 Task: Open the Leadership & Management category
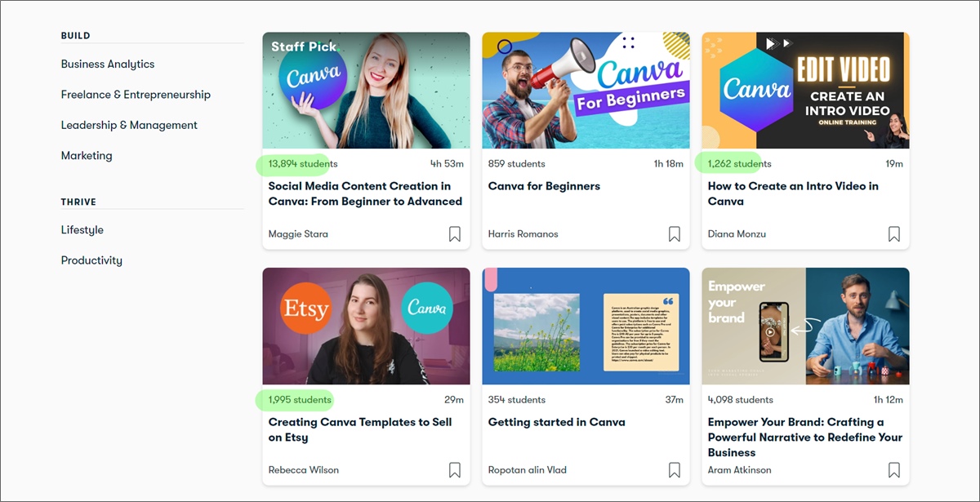pyautogui.click(x=129, y=124)
